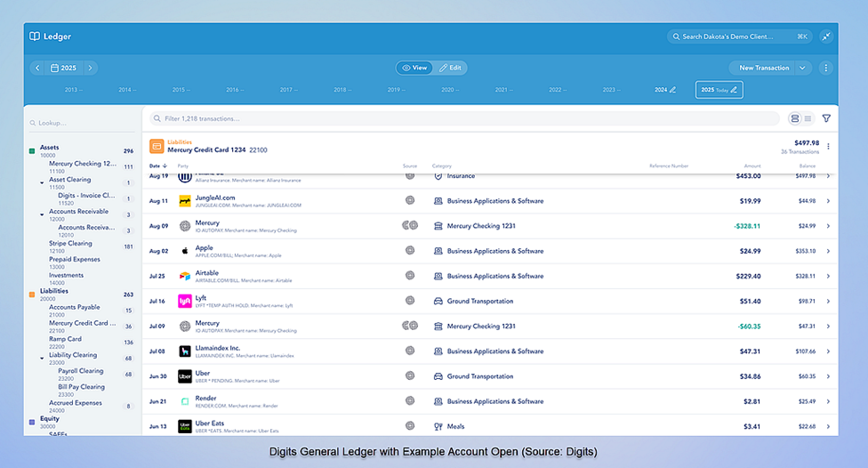Click the Lyft Ground Transportation car icon

[438, 302]
